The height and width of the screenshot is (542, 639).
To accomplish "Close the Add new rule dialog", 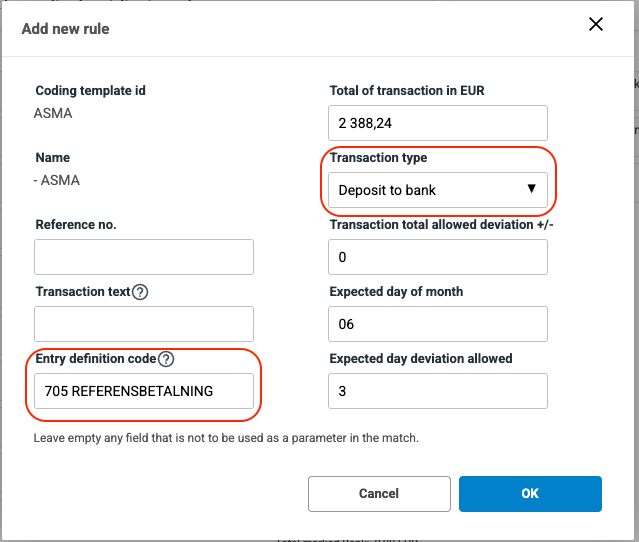I will click(x=596, y=25).
